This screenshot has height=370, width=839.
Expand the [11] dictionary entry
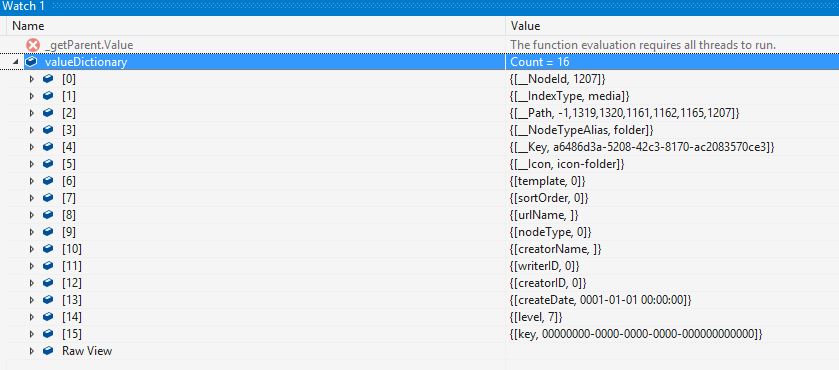click(32, 266)
